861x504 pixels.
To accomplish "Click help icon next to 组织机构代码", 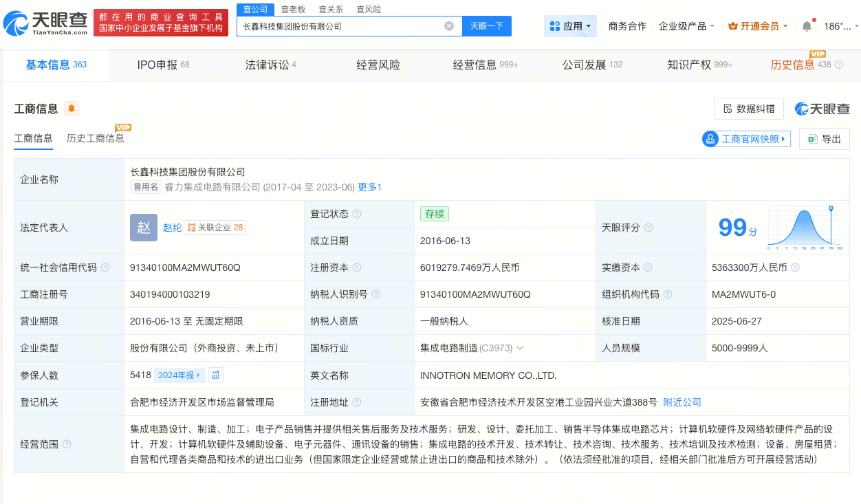I will (668, 294).
